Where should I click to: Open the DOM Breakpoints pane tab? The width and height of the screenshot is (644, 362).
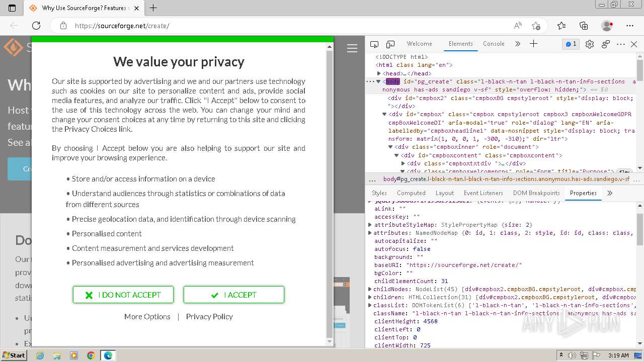click(x=536, y=193)
